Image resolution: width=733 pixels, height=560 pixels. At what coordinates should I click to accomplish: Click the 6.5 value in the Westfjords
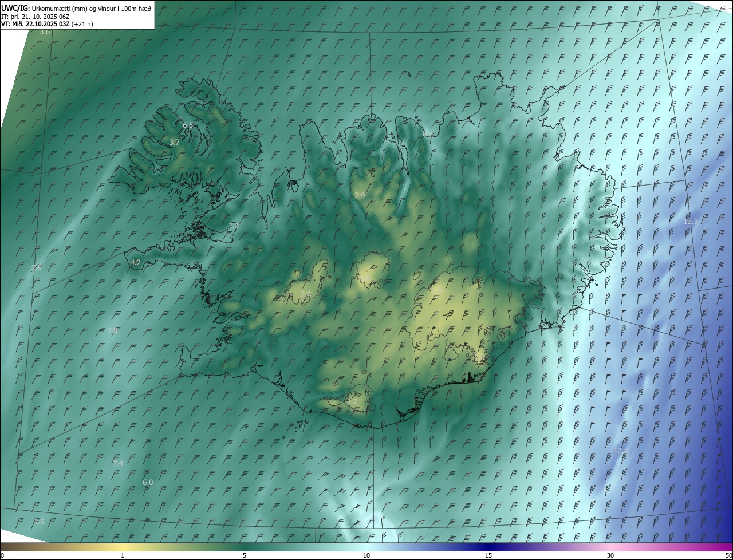pyautogui.click(x=188, y=125)
